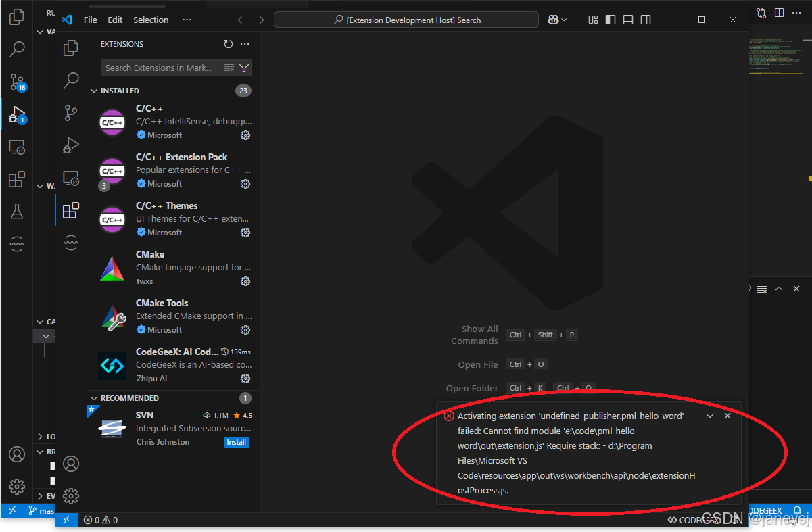Screen dimensions: 812x532
Task: Open manage gear for C/C++ Extension Pack
Action: click(245, 184)
